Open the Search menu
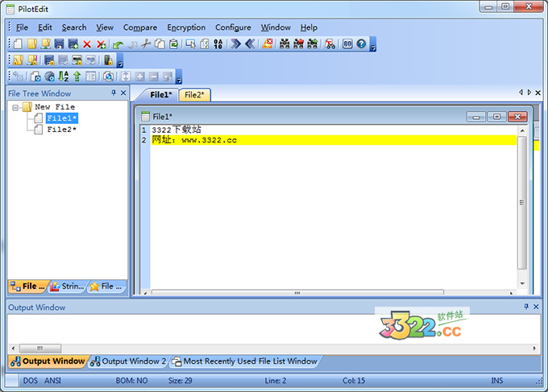Viewport: 548px width, 392px height. (74, 27)
